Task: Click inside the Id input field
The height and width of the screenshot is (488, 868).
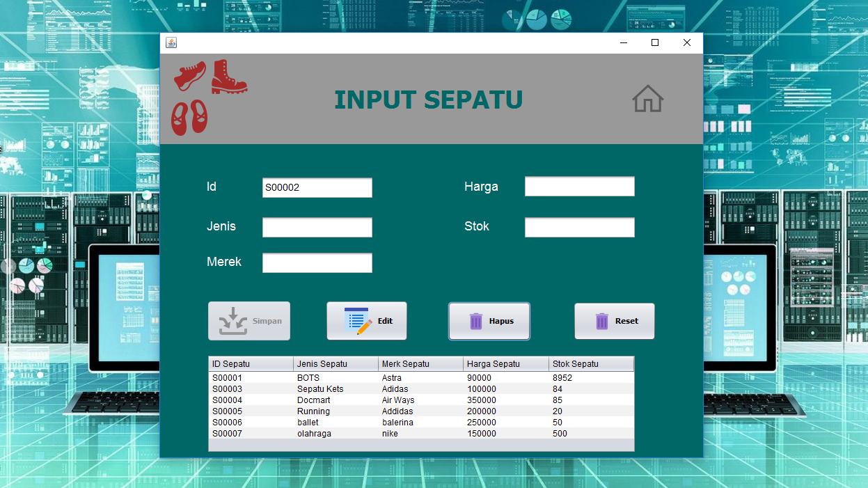Action: 317,187
